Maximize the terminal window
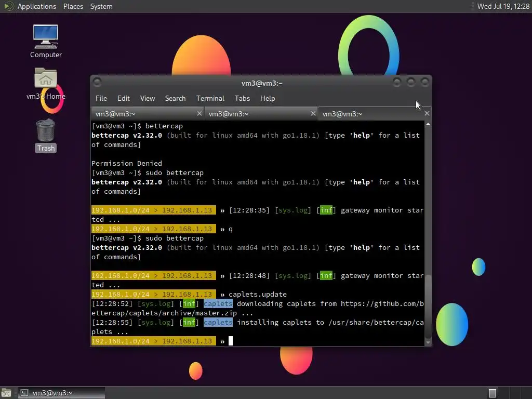532x399 pixels. click(x=410, y=82)
